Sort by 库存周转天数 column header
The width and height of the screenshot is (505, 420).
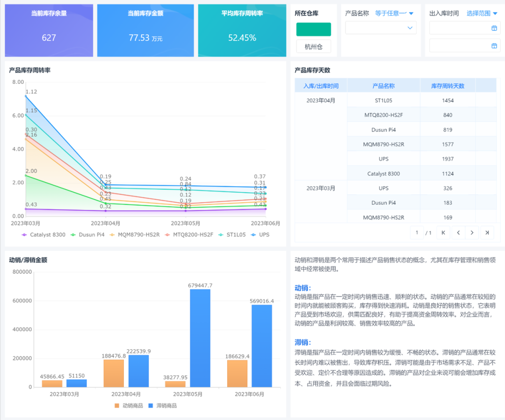tap(447, 86)
